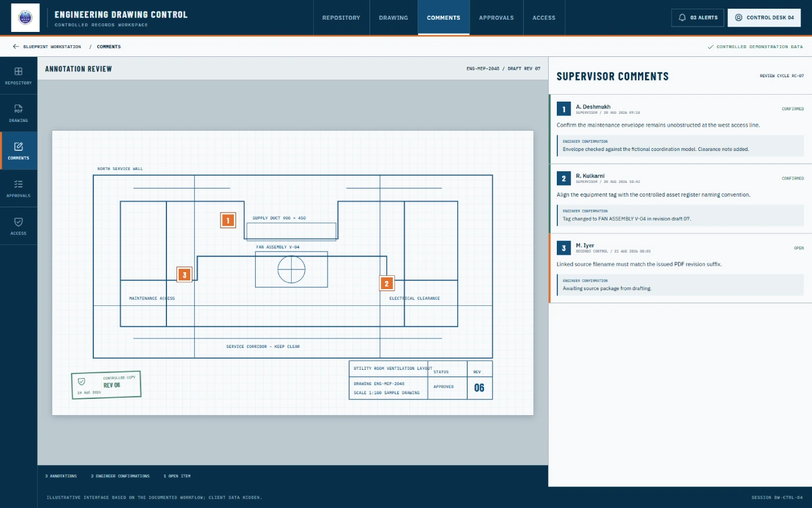Switch to the Repository top tab
This screenshot has width=812, height=508.
[x=341, y=17]
